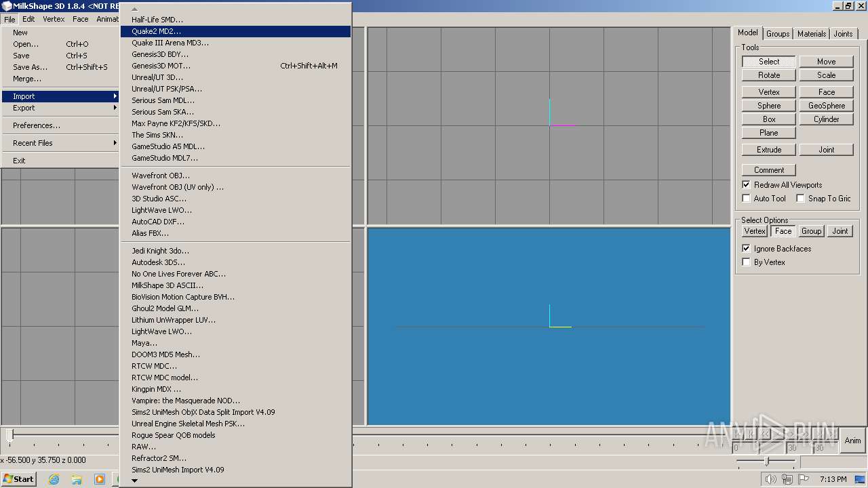Open the Vertex menu

54,19
